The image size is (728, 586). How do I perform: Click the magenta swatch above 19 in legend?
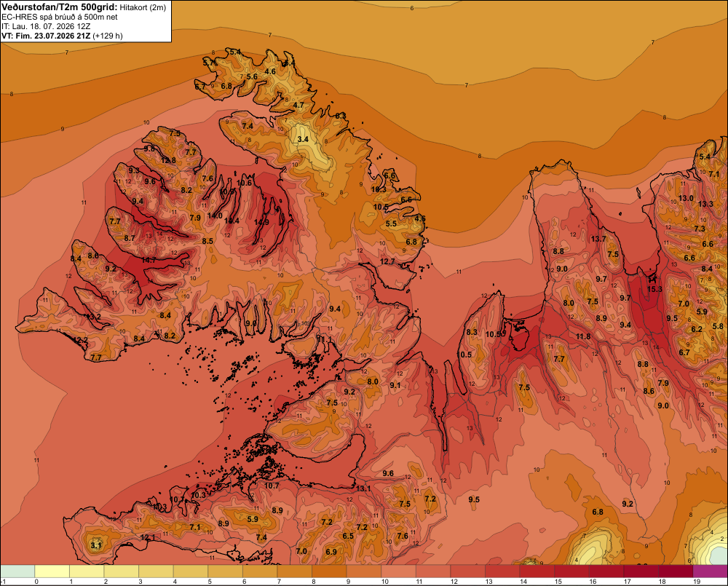tap(711, 571)
